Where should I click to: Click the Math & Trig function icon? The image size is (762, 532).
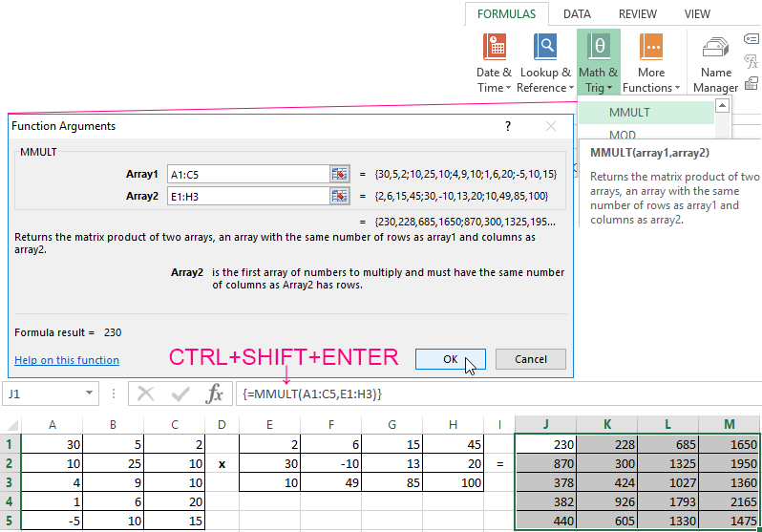pos(599,47)
